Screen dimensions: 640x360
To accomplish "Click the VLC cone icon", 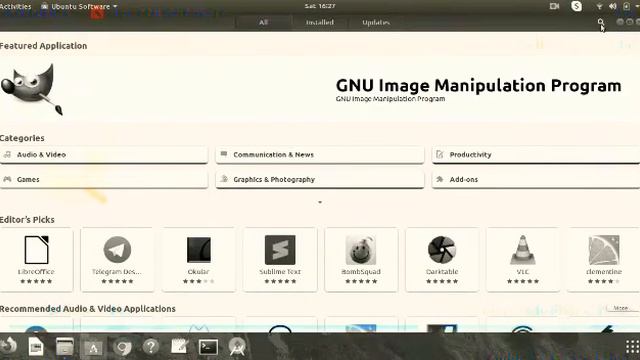I will click(522, 249).
